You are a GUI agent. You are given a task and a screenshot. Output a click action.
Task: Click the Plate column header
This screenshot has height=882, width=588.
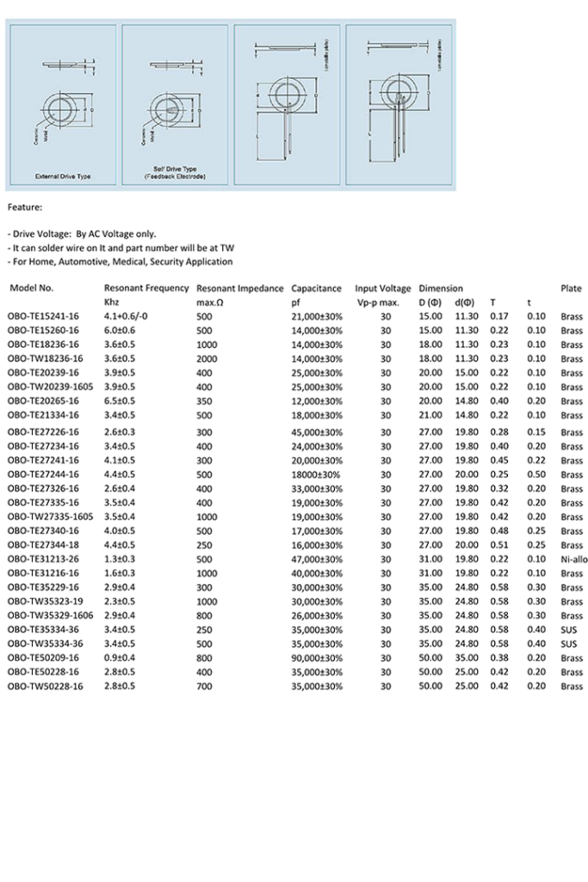click(x=571, y=288)
